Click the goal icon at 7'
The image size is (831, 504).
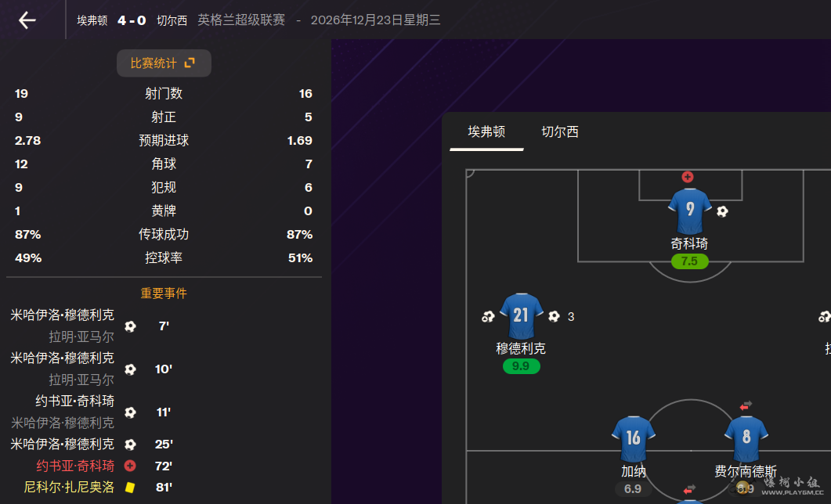[130, 326]
